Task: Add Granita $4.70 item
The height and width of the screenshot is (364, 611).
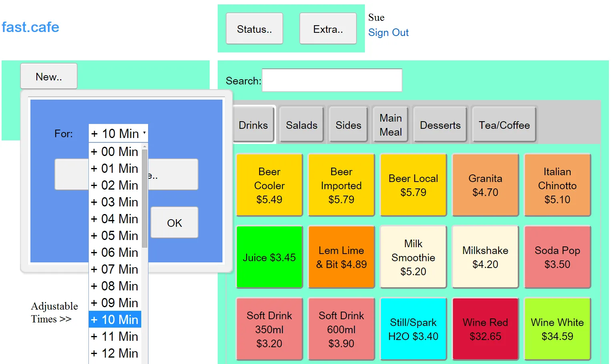Action: click(485, 185)
